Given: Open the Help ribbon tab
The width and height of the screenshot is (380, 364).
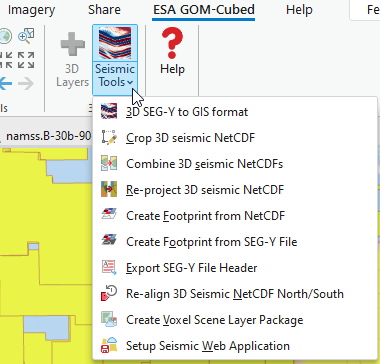Looking at the screenshot, I should (299, 10).
